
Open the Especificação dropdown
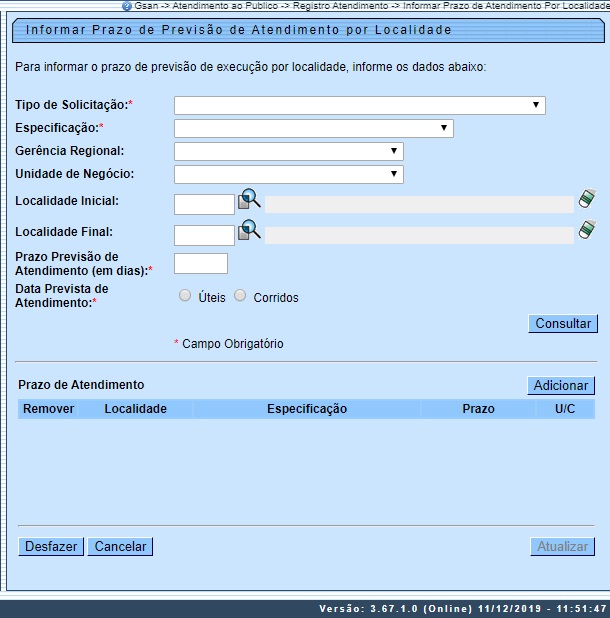(x=314, y=128)
